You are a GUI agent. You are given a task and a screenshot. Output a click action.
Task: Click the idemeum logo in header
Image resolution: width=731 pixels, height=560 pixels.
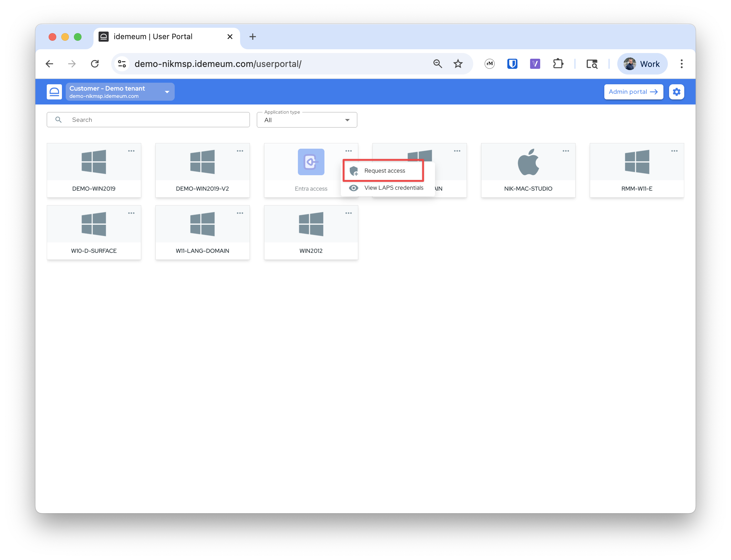pos(54,92)
